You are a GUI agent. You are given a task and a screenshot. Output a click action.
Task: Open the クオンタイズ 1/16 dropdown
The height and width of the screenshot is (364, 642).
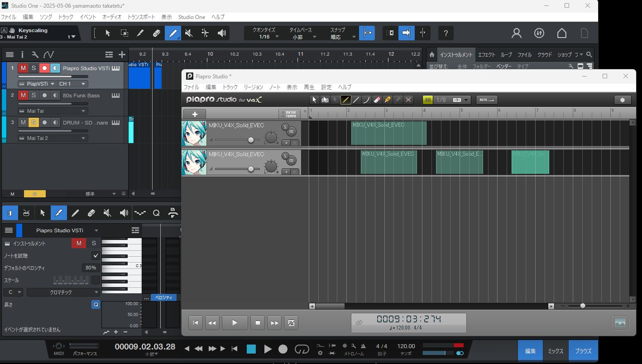264,34
